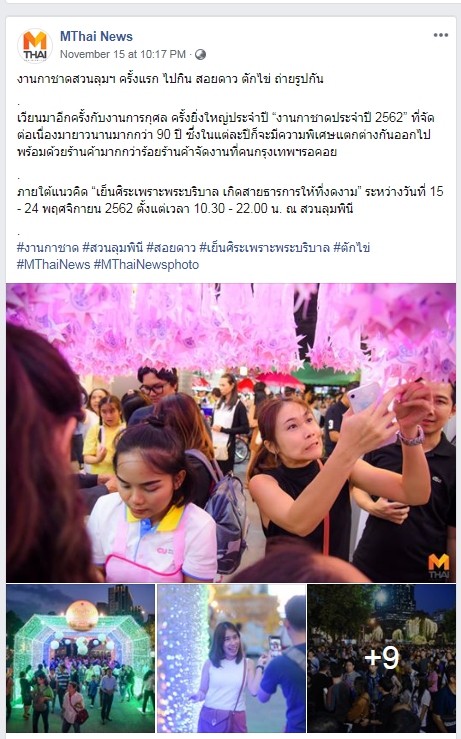This screenshot has height=739, width=461.
Task: Click the post headline text about งานกาชาดสวนลุมฯ
Action: click(170, 79)
